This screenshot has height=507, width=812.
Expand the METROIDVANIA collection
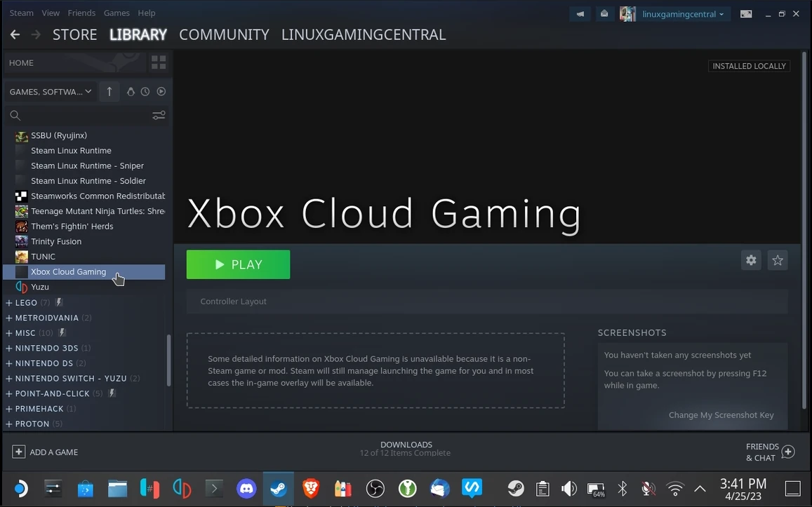pyautogui.click(x=9, y=318)
